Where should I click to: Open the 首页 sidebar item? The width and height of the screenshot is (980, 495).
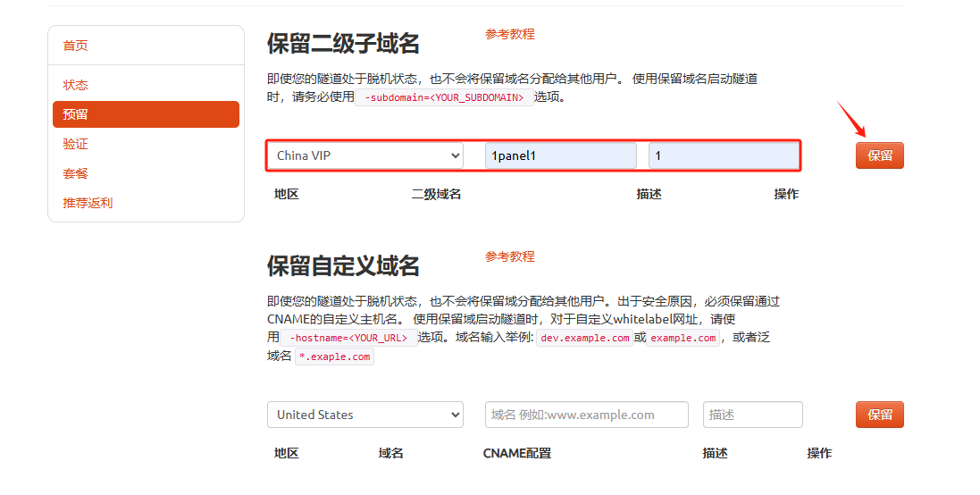pos(75,46)
